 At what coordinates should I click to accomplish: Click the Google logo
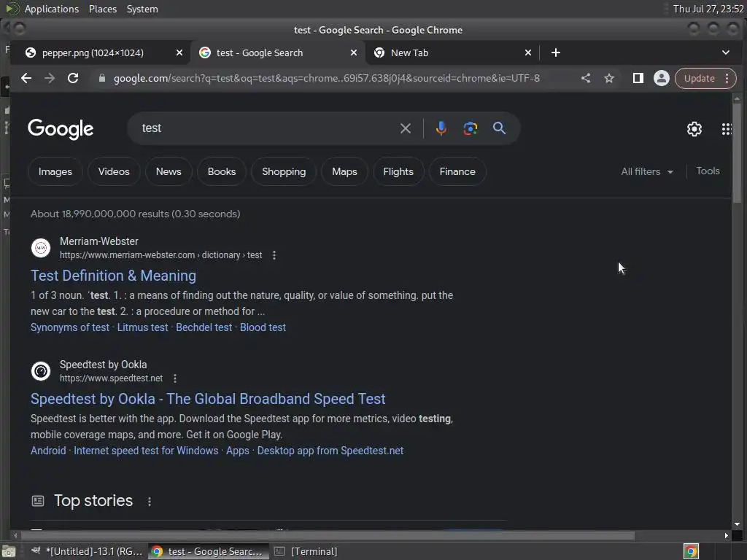click(61, 128)
